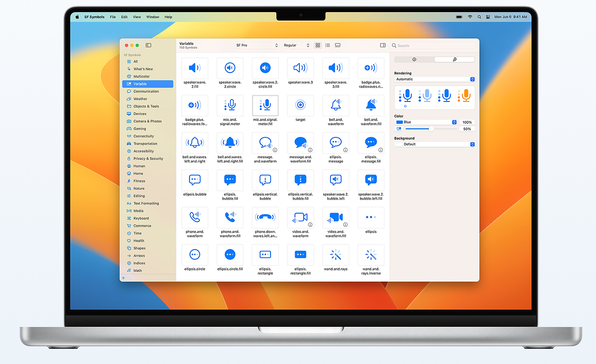
Task: Open the Rendering Automatic dropdown
Action: point(434,79)
